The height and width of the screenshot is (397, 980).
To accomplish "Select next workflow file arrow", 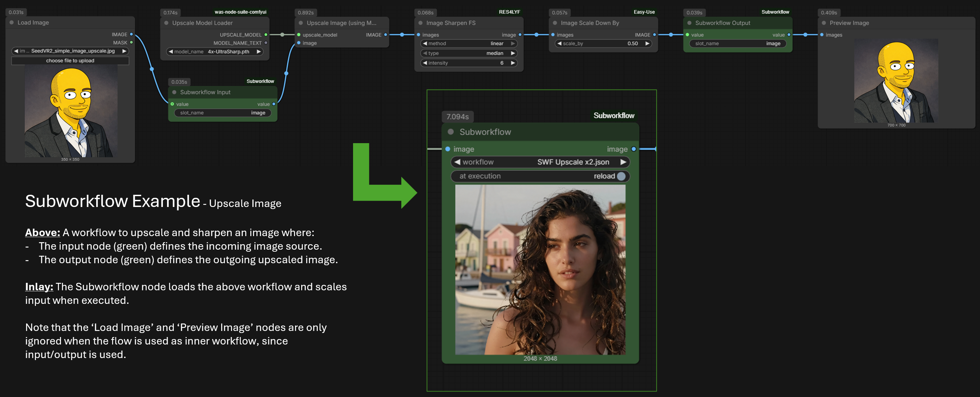I will [x=623, y=162].
